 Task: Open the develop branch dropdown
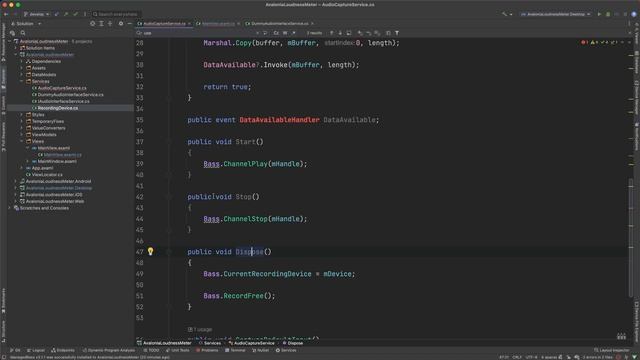(x=36, y=14)
